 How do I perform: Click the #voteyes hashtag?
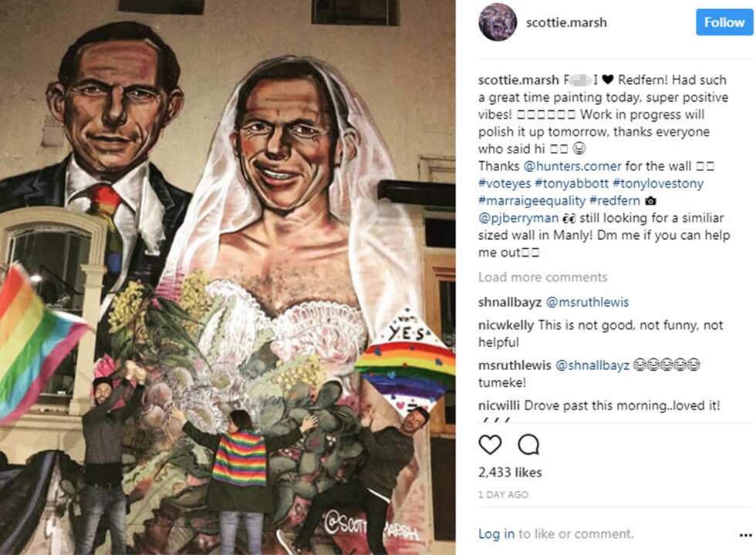click(505, 183)
